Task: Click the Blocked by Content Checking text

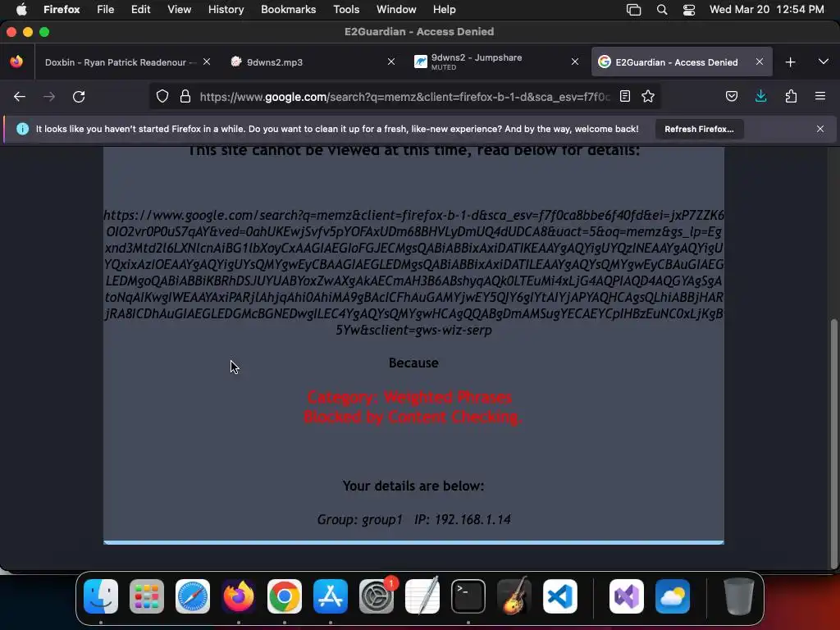Action: click(x=413, y=417)
